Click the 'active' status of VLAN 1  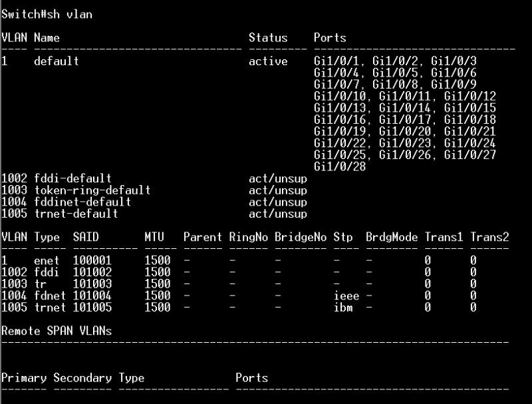click(x=268, y=61)
